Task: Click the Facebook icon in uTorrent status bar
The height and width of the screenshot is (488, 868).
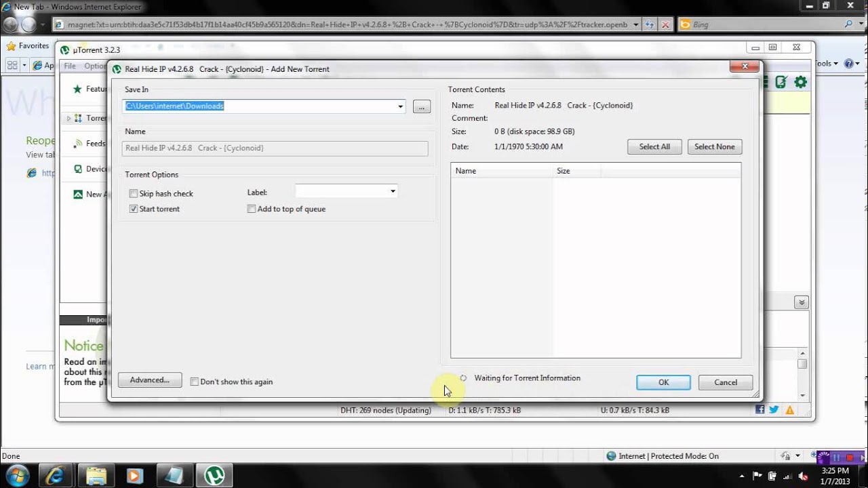Action: [759, 410]
